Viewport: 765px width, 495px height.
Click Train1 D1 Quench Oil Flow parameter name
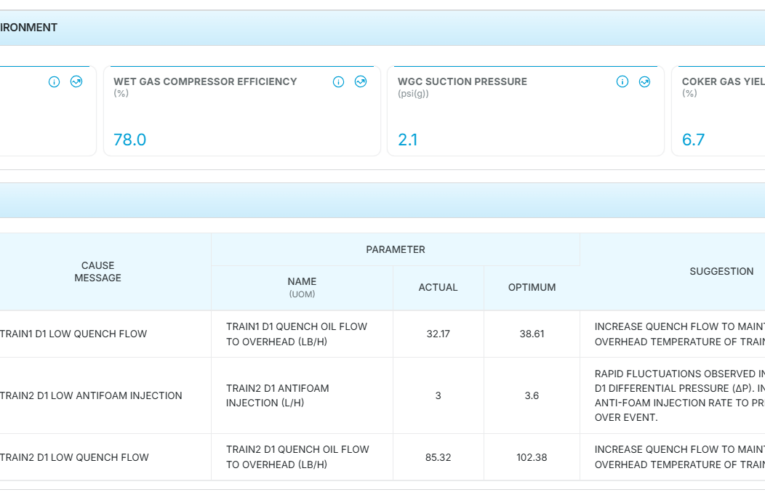tap(297, 334)
